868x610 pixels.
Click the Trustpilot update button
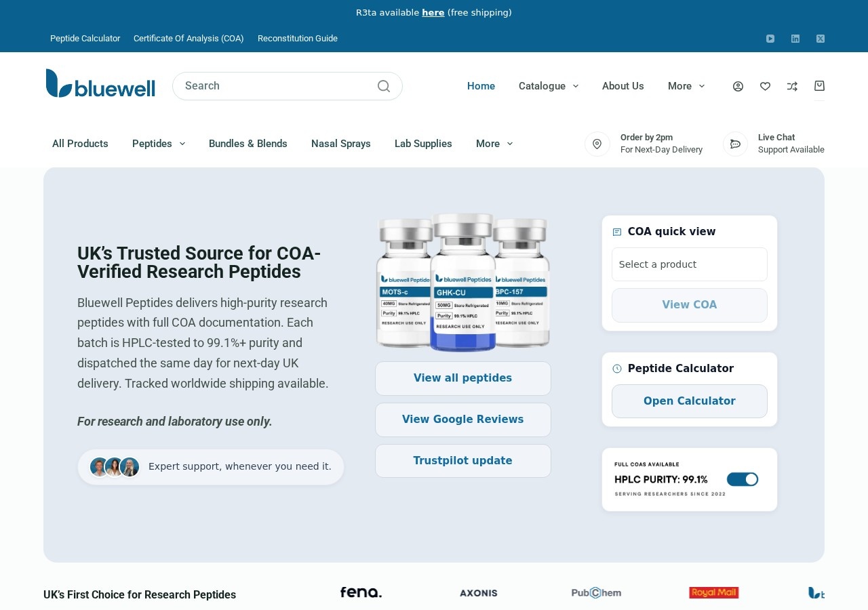click(x=463, y=461)
